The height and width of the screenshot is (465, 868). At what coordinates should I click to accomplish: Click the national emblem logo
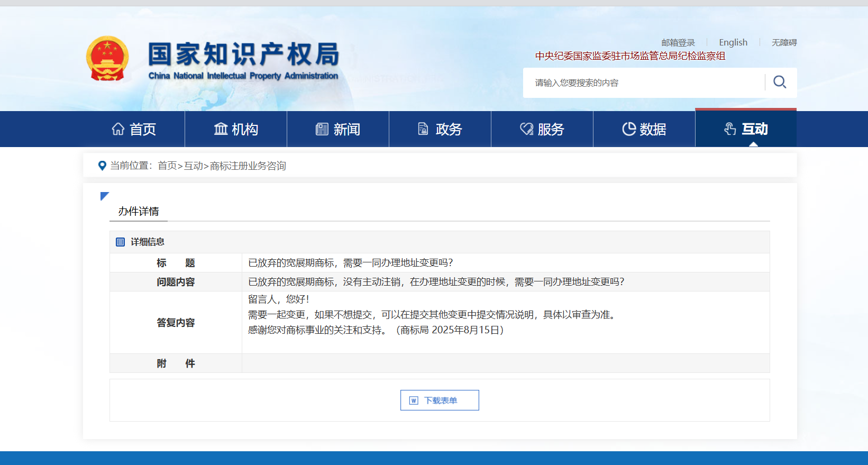coord(107,59)
